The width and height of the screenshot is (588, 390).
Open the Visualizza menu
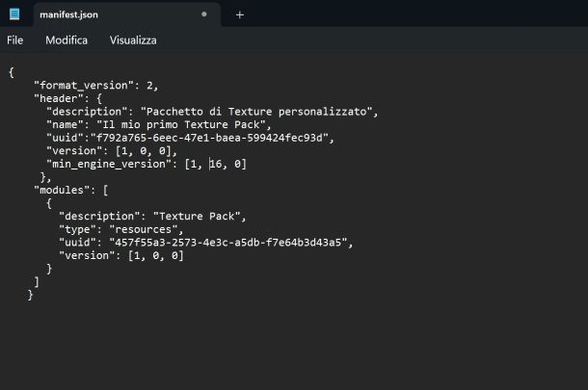point(133,40)
